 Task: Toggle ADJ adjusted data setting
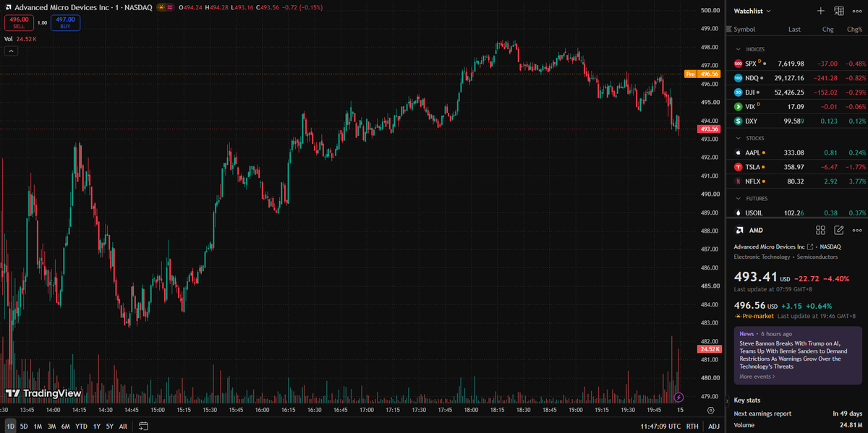click(x=714, y=426)
